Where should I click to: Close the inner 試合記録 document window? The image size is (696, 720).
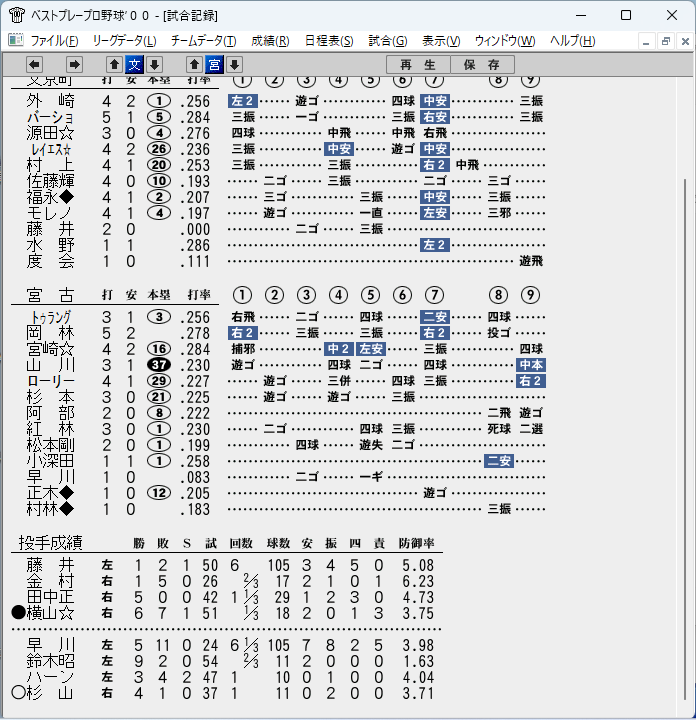click(x=685, y=42)
